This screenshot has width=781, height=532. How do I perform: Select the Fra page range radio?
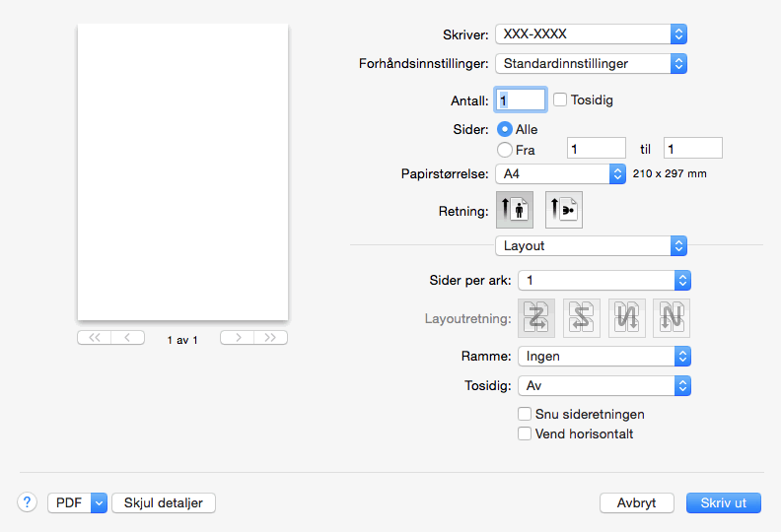[505, 150]
